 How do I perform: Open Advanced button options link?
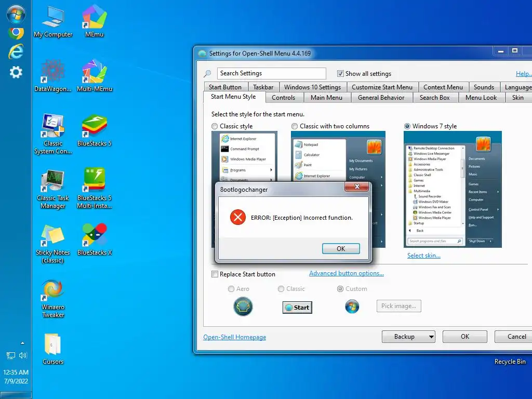click(347, 273)
